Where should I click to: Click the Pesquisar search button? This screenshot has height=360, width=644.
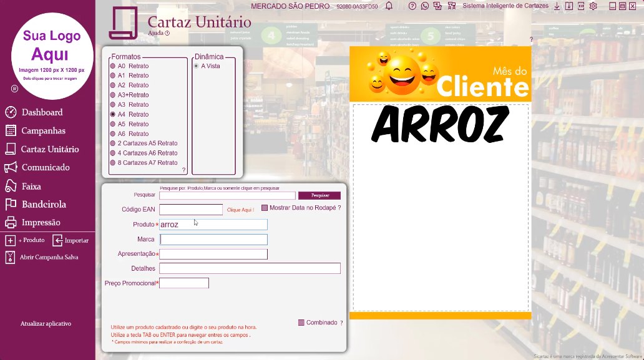(x=319, y=195)
